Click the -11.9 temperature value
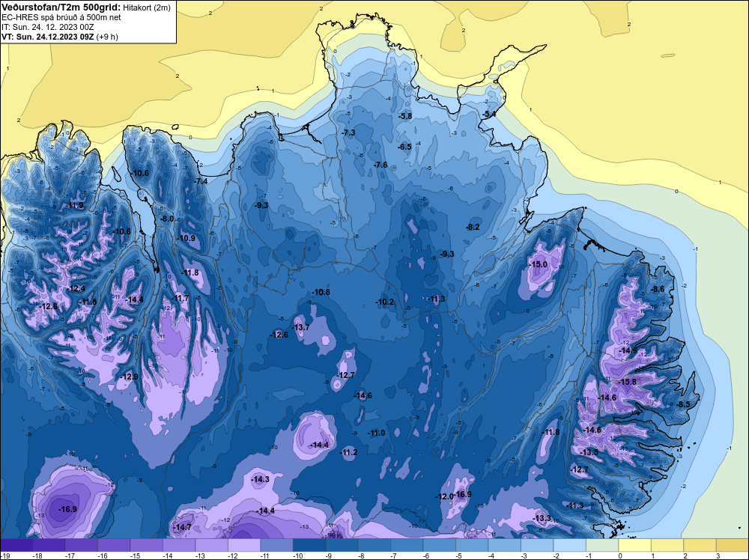The width and height of the screenshot is (749, 560). pyautogui.click(x=75, y=205)
